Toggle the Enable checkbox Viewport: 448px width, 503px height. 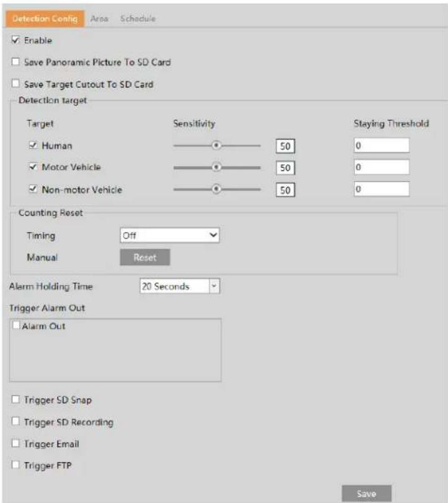click(x=15, y=40)
